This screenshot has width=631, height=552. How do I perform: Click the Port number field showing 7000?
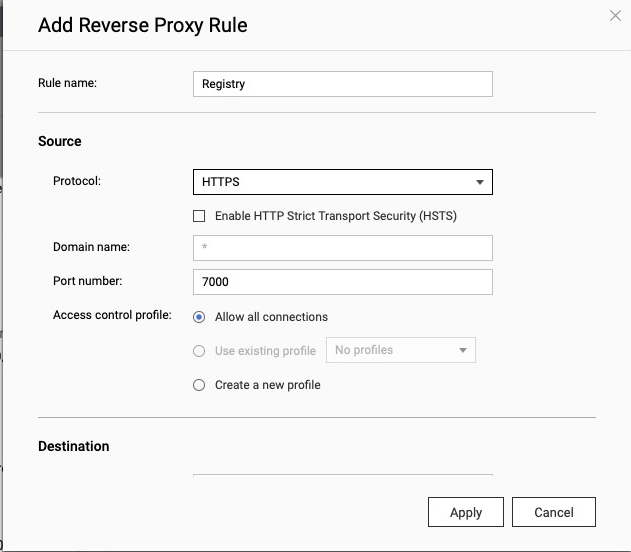[x=341, y=282]
